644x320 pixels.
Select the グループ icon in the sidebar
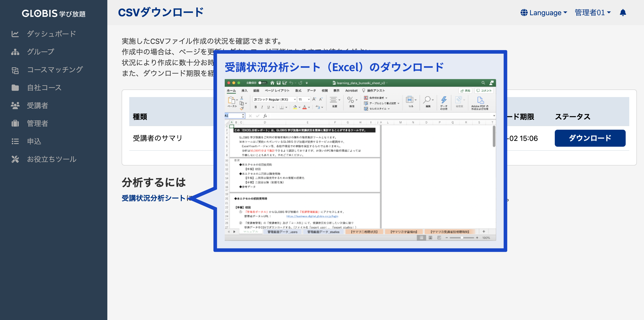pyautogui.click(x=15, y=52)
